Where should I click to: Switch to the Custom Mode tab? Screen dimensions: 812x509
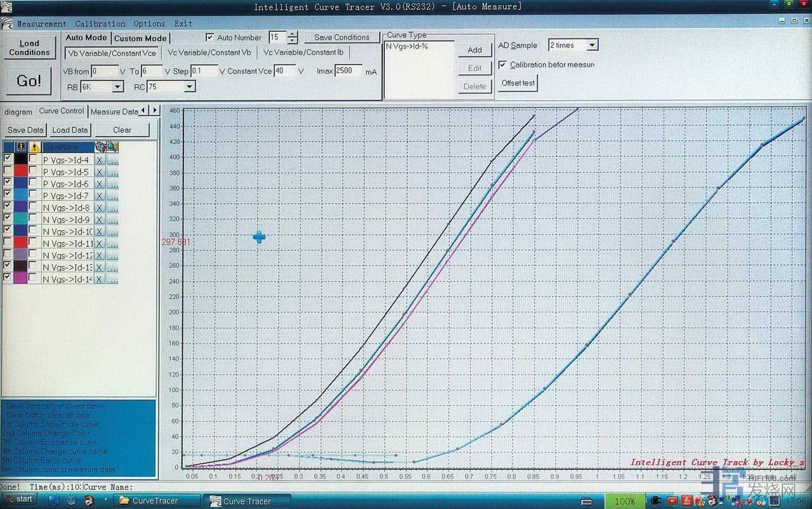[x=140, y=38]
